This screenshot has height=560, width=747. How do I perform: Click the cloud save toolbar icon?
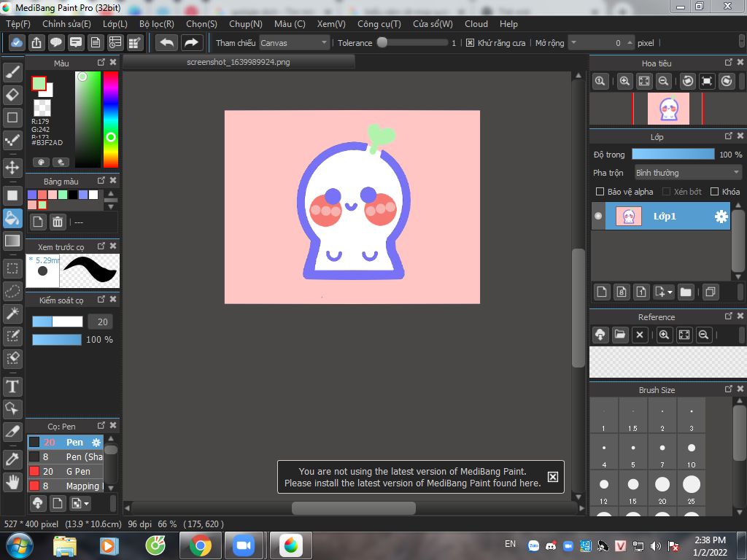pos(17,43)
